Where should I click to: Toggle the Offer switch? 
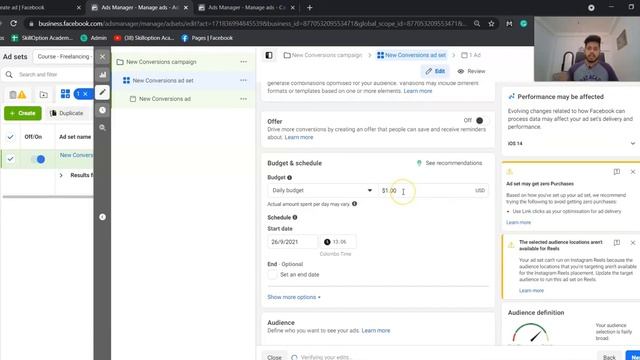click(478, 120)
